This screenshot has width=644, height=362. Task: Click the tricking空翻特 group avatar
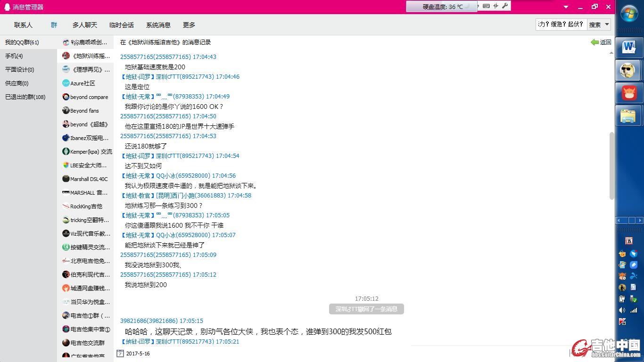click(66, 220)
